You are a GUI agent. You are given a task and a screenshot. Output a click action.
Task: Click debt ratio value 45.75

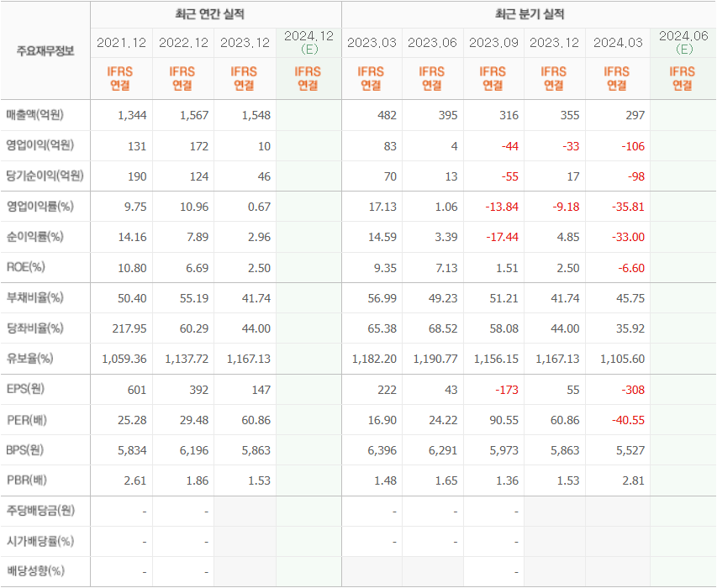(630, 298)
